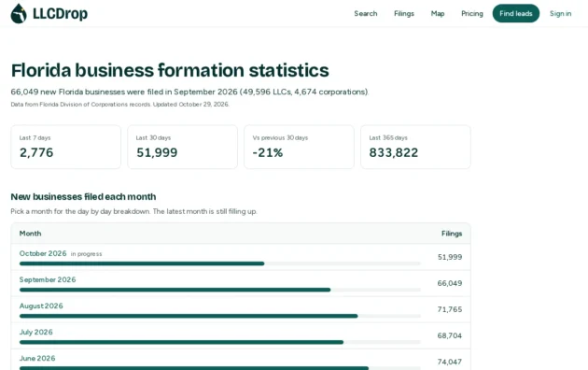Open the Pricing page

[x=472, y=13]
